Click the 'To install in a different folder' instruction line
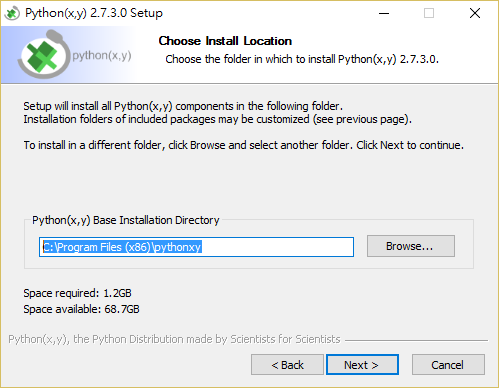This screenshot has height=388, width=499. (244, 145)
